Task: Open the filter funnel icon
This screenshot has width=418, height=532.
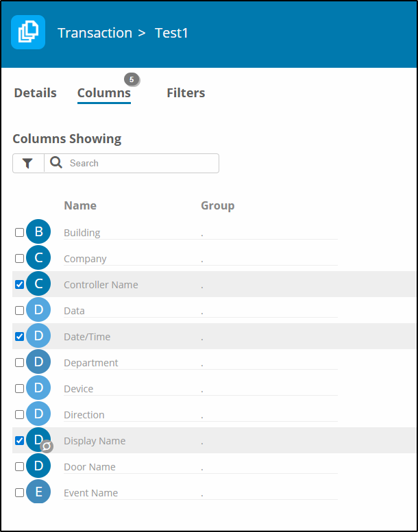Action: tap(28, 164)
